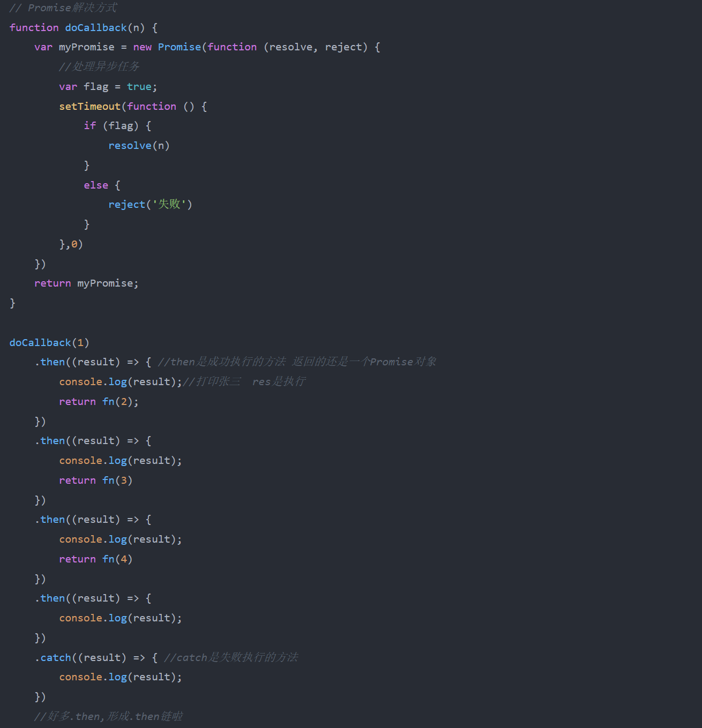Click the else keyword in the timeout handler
Screen dimensions: 702x728
pos(96,185)
